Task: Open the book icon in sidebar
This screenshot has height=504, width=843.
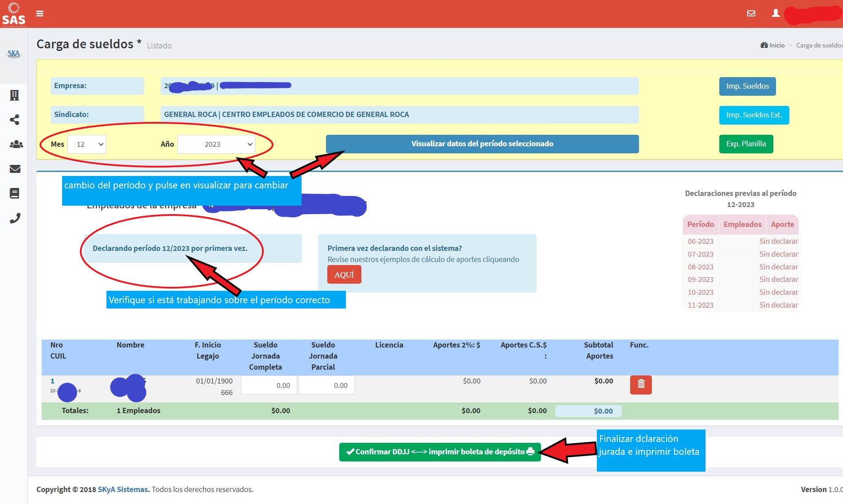Action: 15,193
